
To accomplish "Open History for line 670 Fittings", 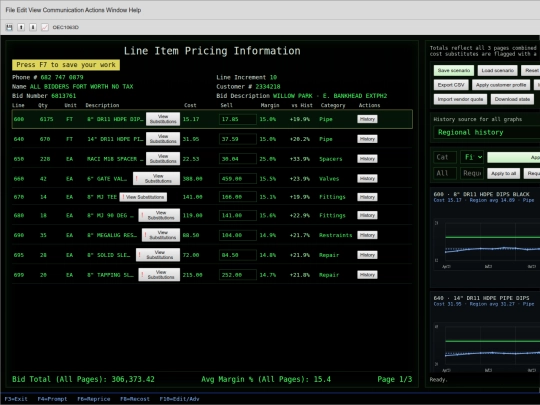I will coord(367,197).
